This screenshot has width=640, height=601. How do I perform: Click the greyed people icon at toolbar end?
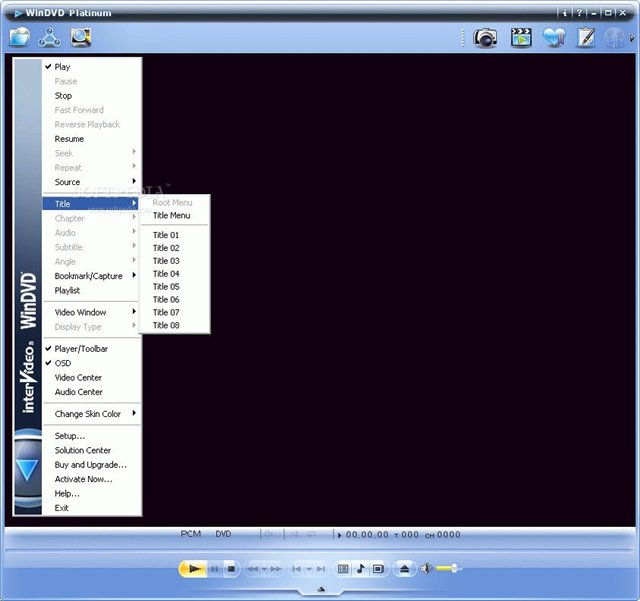click(x=614, y=38)
